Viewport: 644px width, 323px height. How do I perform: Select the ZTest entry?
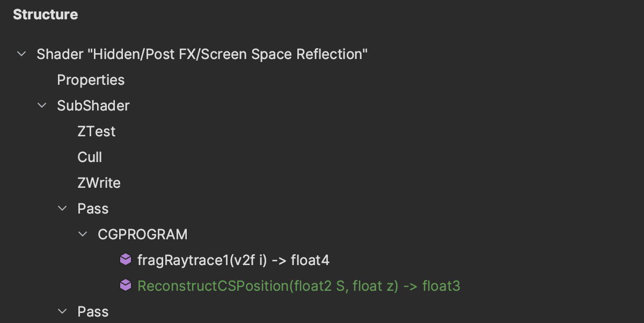97,131
